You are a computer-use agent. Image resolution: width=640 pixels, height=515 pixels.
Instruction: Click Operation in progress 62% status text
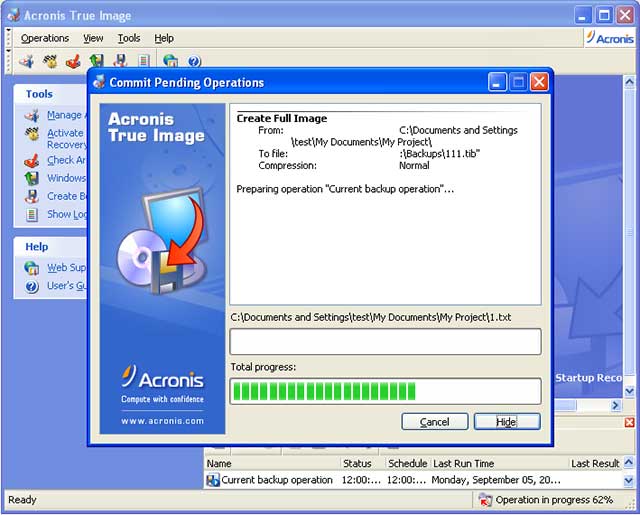[554, 500]
